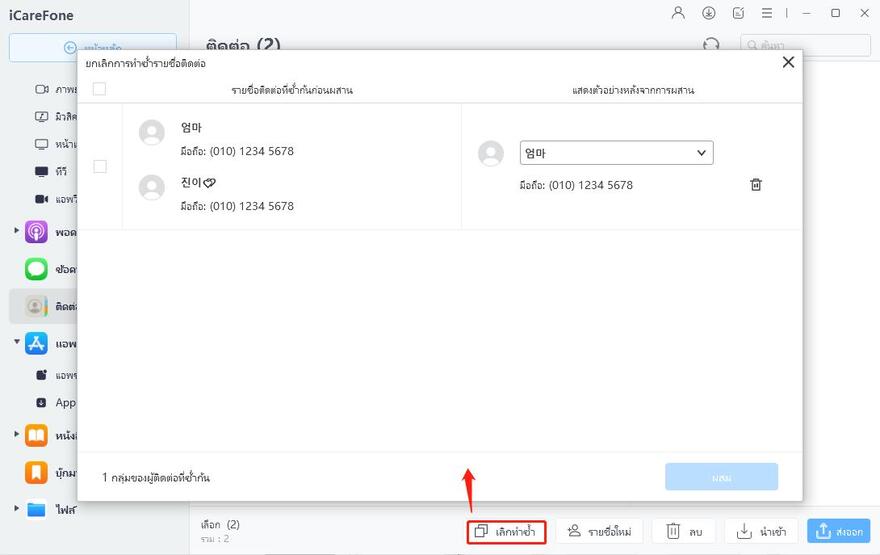Open the Books sidebar icon
Image resolution: width=880 pixels, height=555 pixels.
(36, 435)
